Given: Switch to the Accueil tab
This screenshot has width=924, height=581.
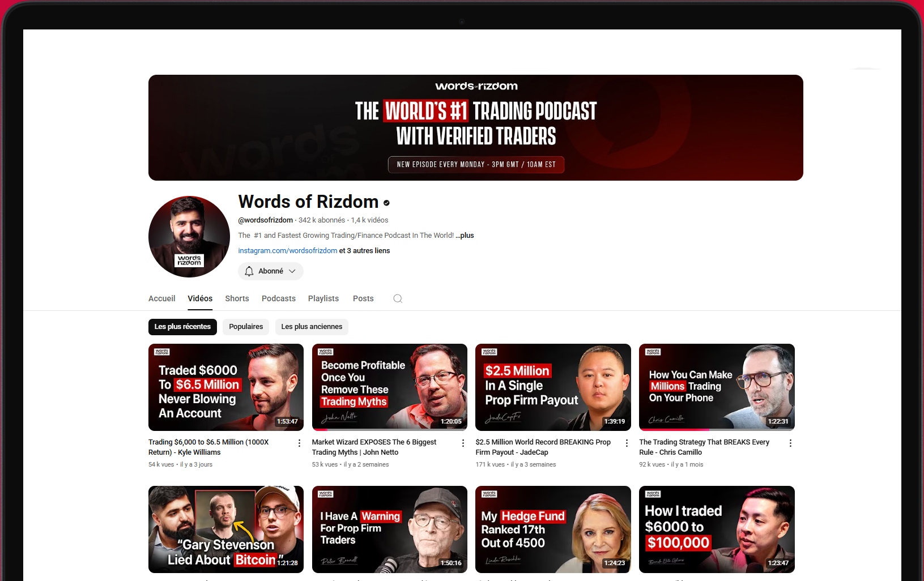Looking at the screenshot, I should [x=162, y=298].
